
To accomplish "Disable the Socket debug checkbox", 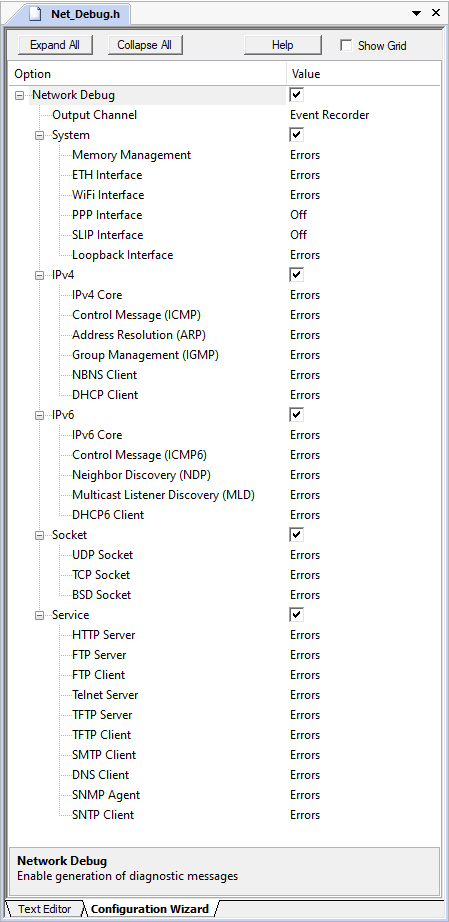I will pos(297,535).
